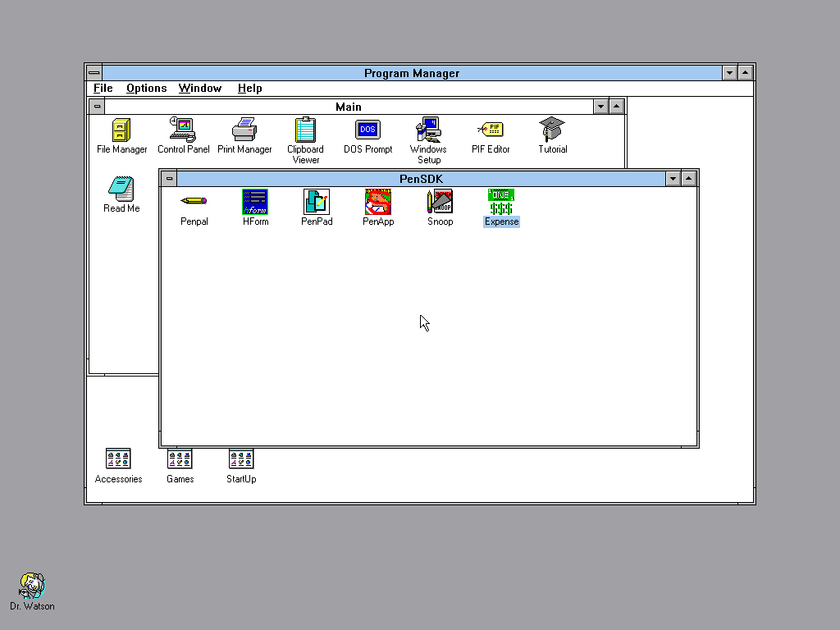840x630 pixels.
Task: Click the DOS Prompt icon
Action: tap(368, 130)
